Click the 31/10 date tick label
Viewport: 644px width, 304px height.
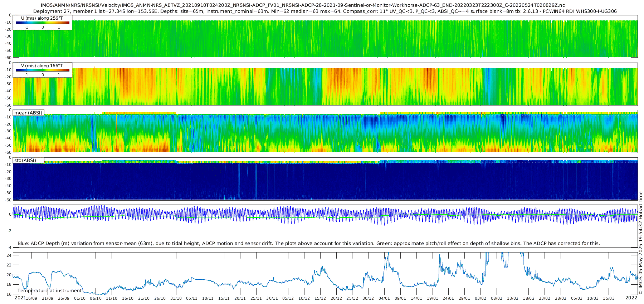[176, 298]
